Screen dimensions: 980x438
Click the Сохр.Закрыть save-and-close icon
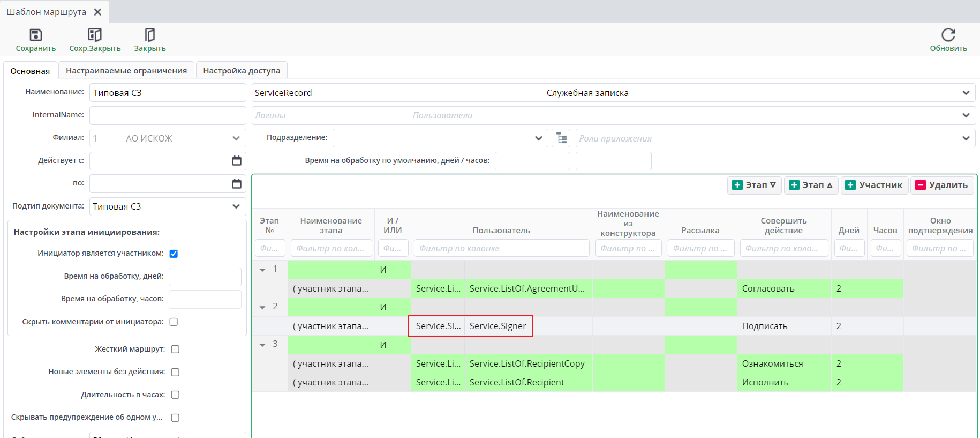click(95, 35)
